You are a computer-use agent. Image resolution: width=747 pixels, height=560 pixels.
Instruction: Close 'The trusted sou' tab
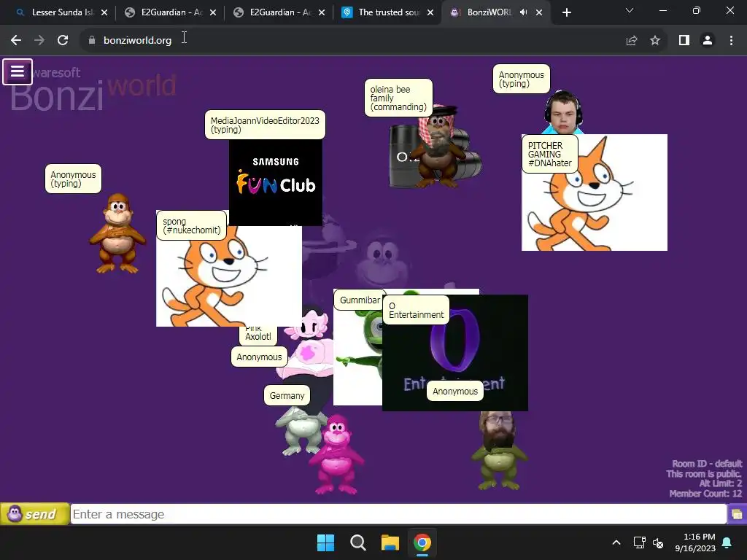[x=430, y=12]
